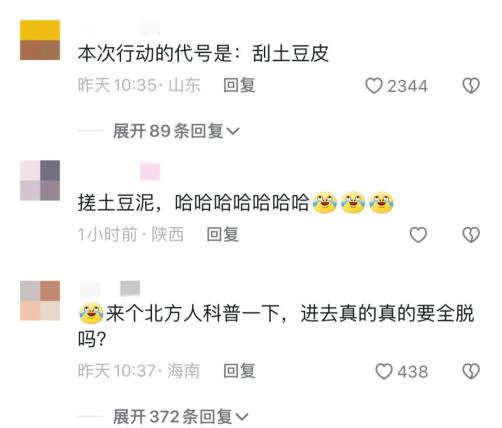Dislike the 海南 comment about 北方人
The width and height of the screenshot is (502, 428).
click(x=471, y=371)
